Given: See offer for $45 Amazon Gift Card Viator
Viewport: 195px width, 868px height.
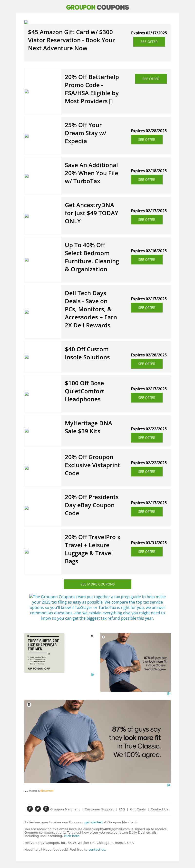Looking at the screenshot, I should (x=149, y=42).
